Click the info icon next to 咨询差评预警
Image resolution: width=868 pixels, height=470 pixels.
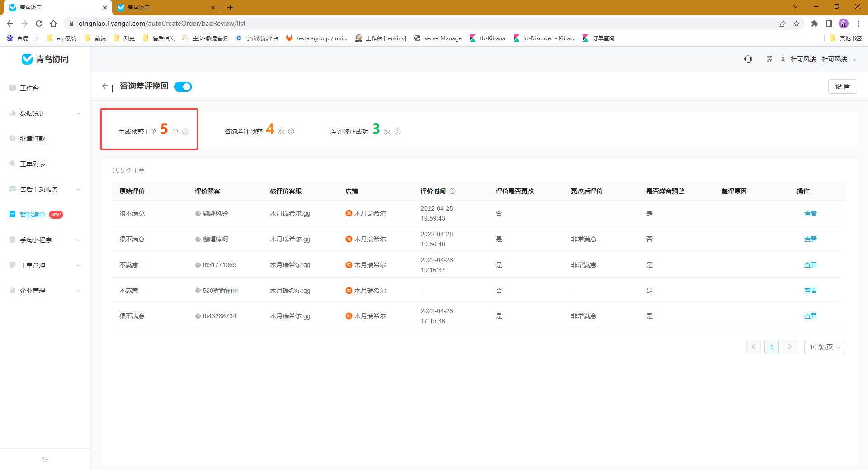pos(291,132)
